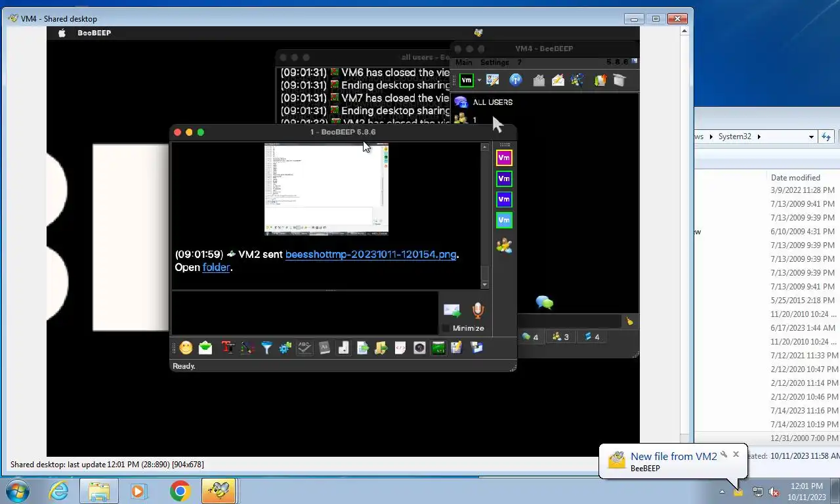Select the green-bordered purple Vm avatar
Viewport: 840px width, 504px height.
(504, 178)
